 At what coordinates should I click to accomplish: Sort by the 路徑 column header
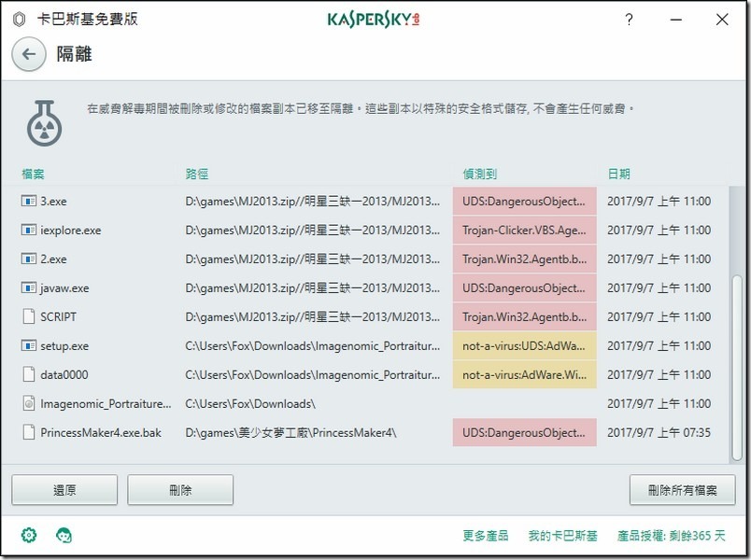[x=197, y=174]
